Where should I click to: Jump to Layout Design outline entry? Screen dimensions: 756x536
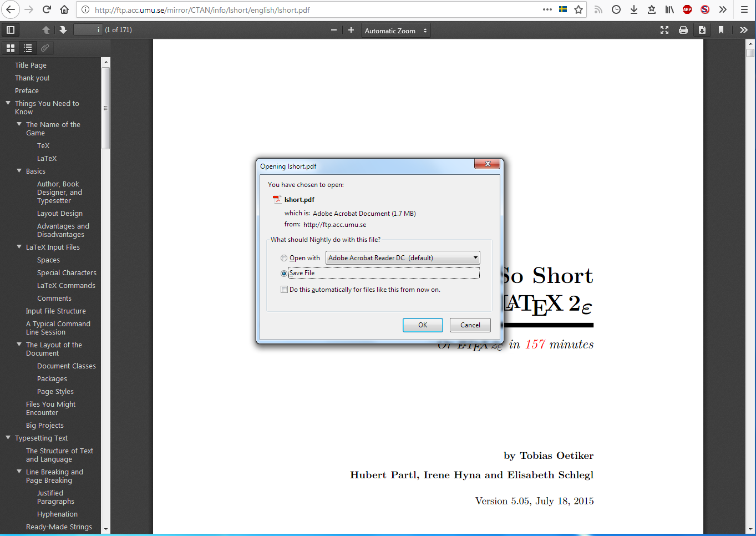60,214
